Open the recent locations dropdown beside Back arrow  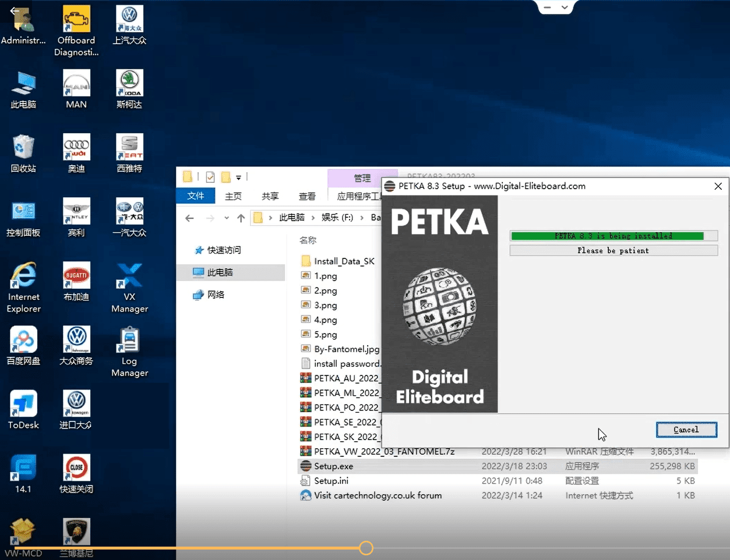[227, 217]
